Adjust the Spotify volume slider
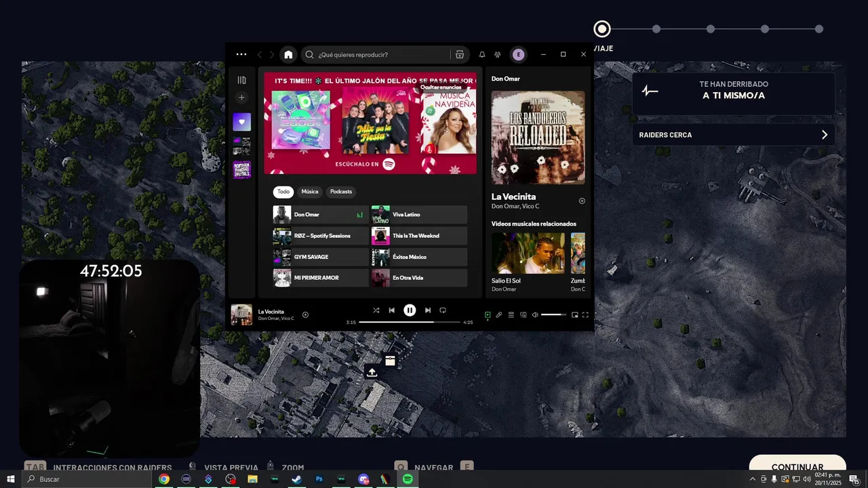The width and height of the screenshot is (868, 488). click(553, 315)
